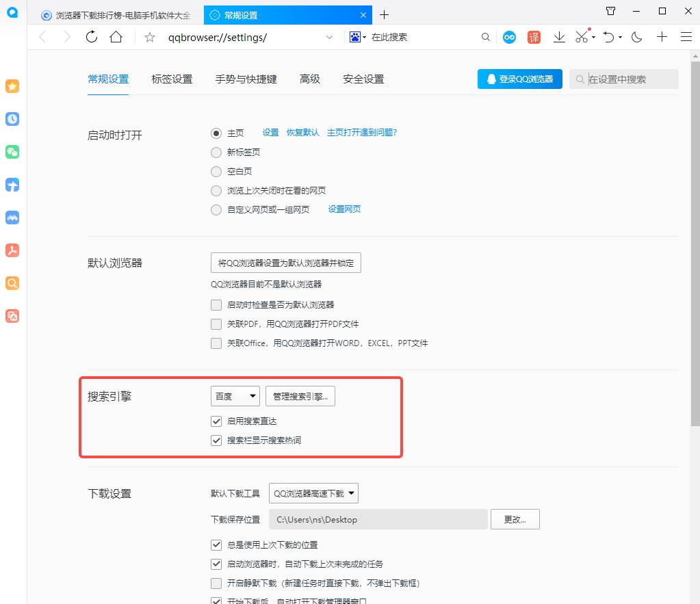The height and width of the screenshot is (604, 700).
Task: Click the plus icon in toolbar
Action: point(662,37)
